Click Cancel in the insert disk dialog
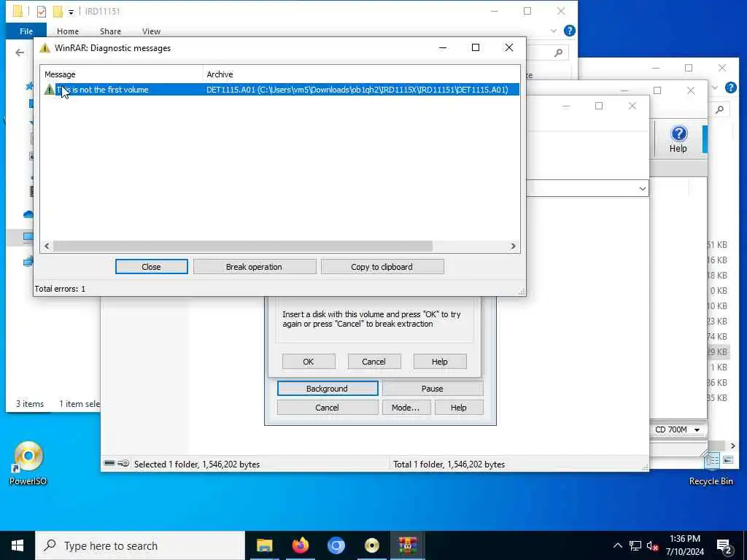Viewport: 747px width, 560px height. coord(374,362)
